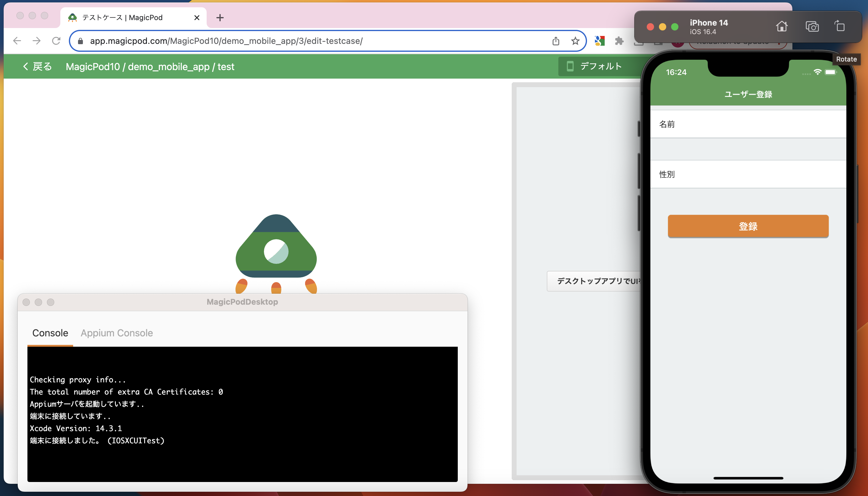Click the 端末に接続しています.. console line
The height and width of the screenshot is (496, 868).
70,416
